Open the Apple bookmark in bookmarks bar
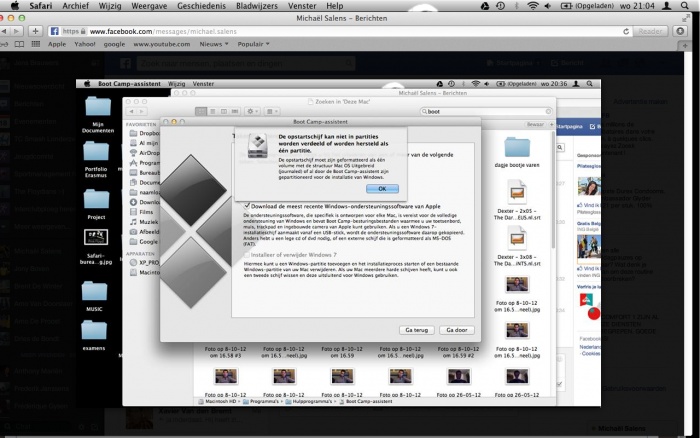The width and height of the screenshot is (700, 438). (x=57, y=44)
